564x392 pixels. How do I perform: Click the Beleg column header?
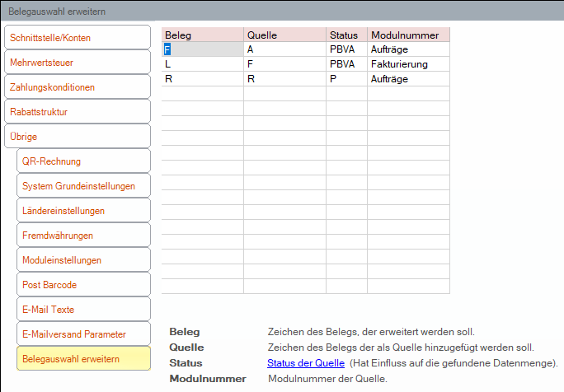coord(203,35)
